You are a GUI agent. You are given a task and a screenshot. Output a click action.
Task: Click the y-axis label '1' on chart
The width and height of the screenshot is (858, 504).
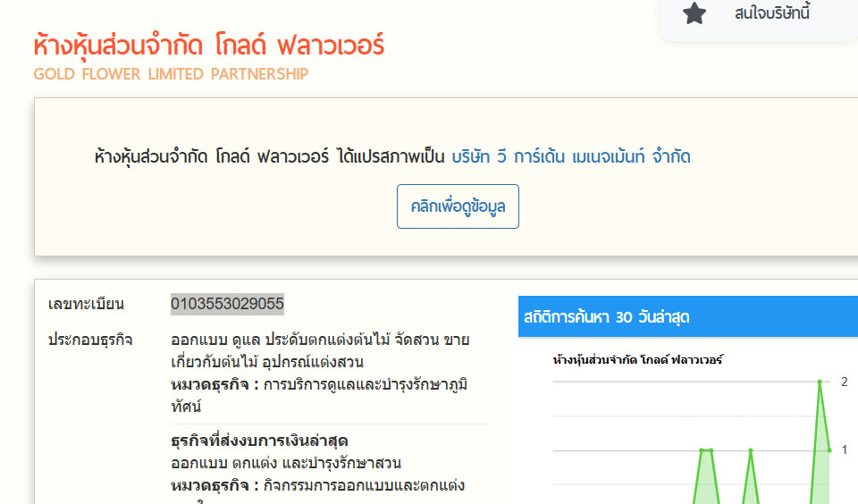(845, 449)
